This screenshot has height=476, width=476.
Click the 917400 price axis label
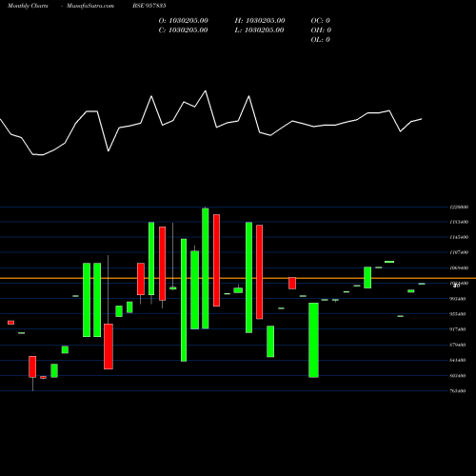tap(458, 329)
